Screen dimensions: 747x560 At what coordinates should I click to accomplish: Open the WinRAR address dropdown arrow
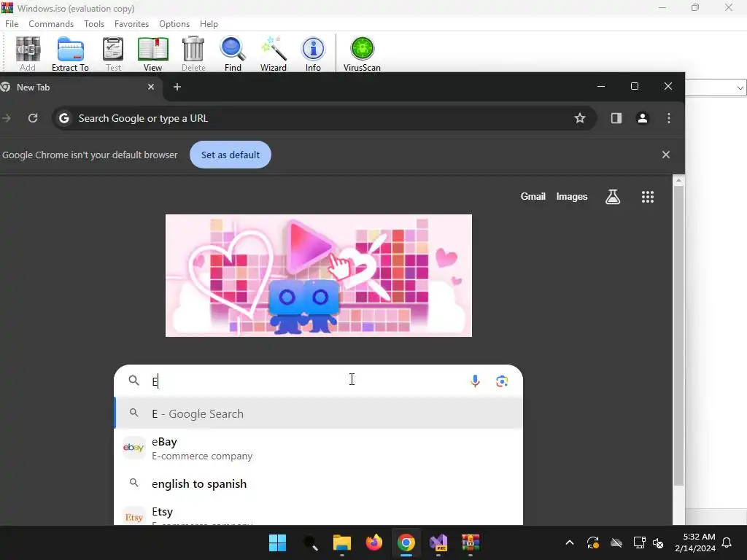[740, 87]
